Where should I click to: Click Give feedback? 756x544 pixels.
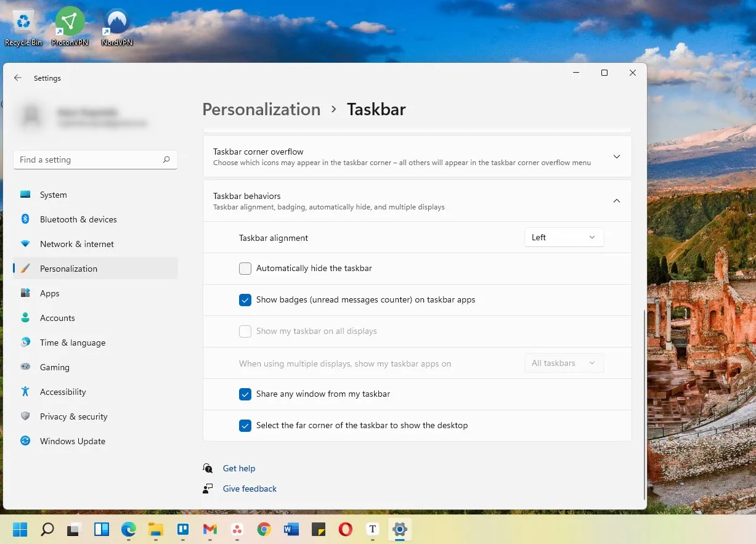coord(249,489)
